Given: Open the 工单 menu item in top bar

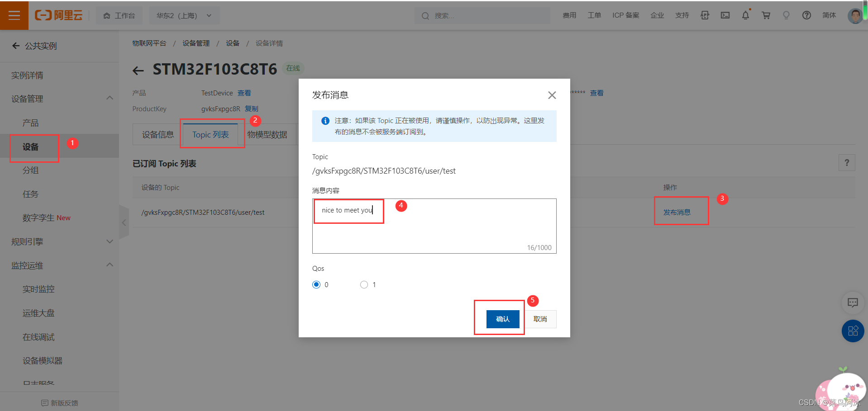Looking at the screenshot, I should pos(594,15).
